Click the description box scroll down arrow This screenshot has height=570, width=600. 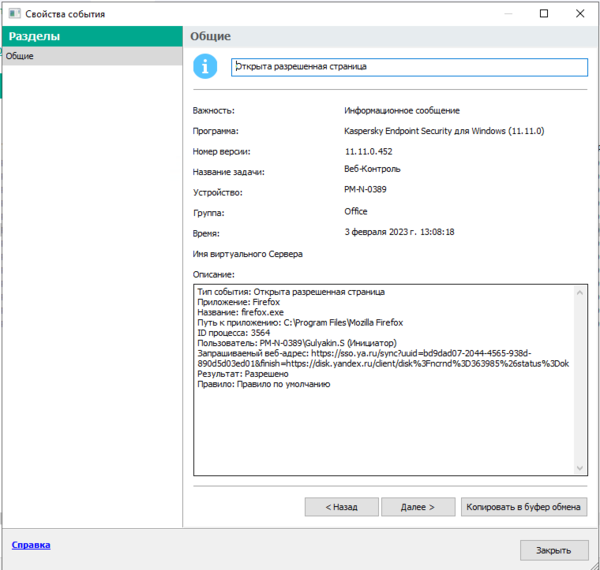581,468
